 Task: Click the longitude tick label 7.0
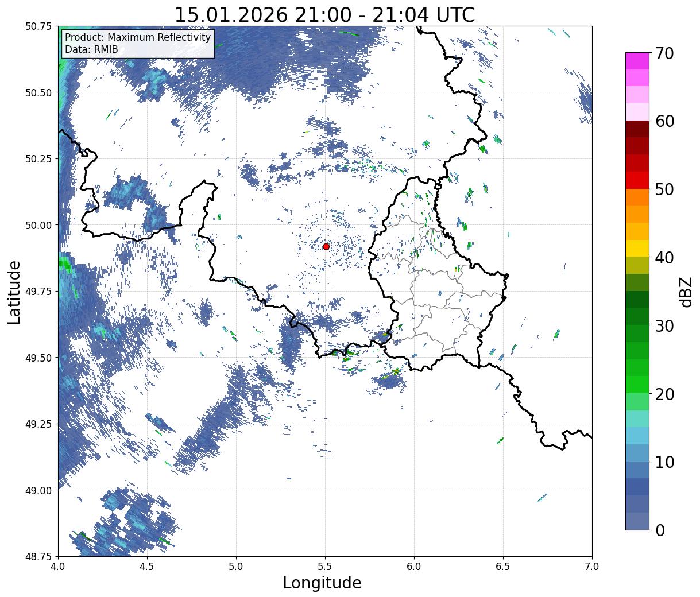(x=592, y=566)
